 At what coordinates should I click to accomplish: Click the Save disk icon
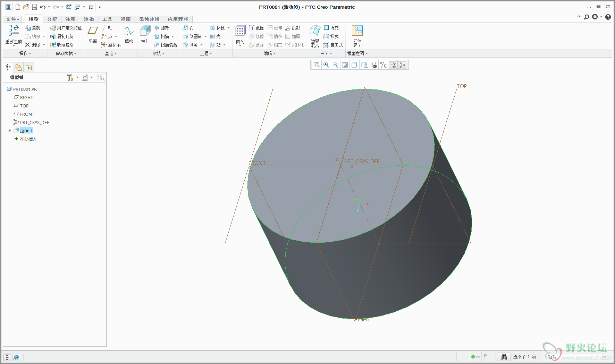[x=34, y=7]
